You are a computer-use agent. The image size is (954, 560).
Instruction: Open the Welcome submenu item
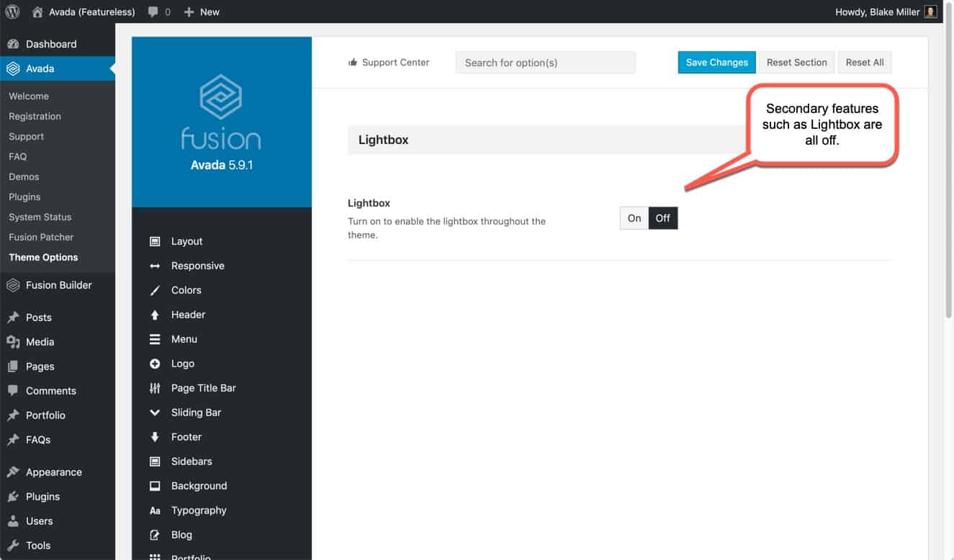pos(29,96)
